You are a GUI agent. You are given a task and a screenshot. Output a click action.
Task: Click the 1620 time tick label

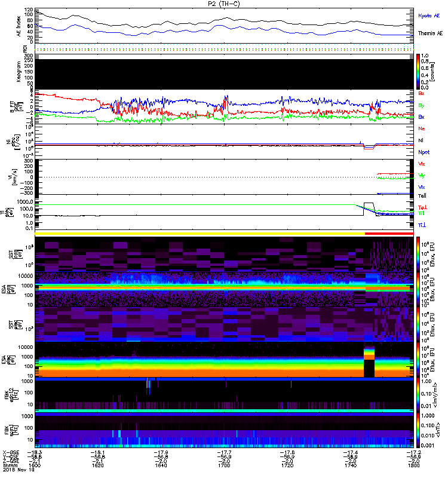pos(98,465)
